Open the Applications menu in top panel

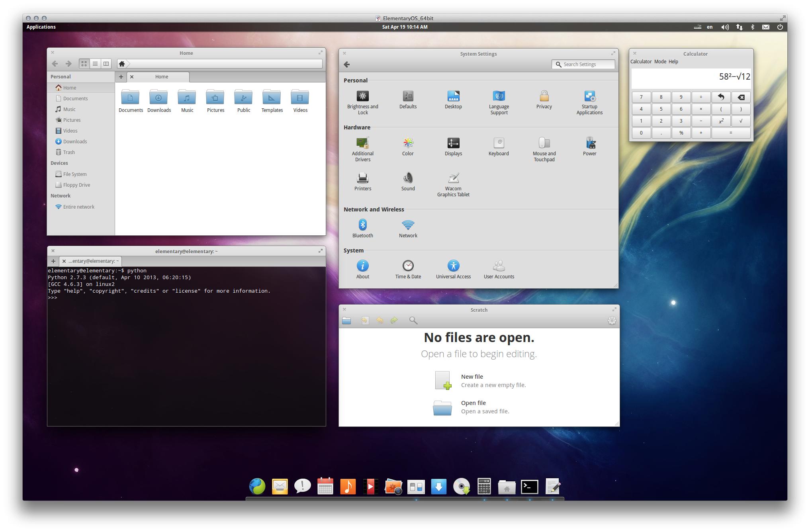(41, 27)
